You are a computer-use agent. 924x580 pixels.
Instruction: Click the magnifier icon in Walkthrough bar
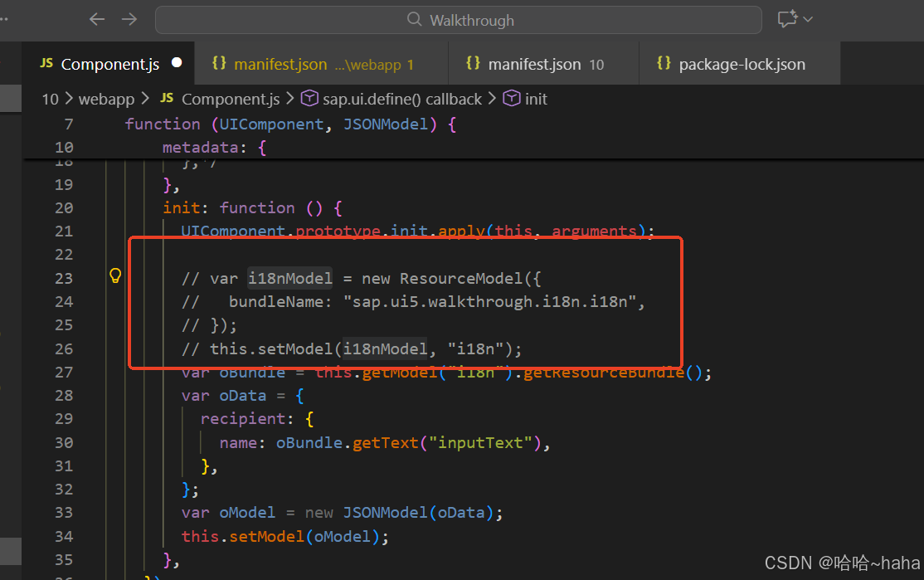(x=413, y=20)
